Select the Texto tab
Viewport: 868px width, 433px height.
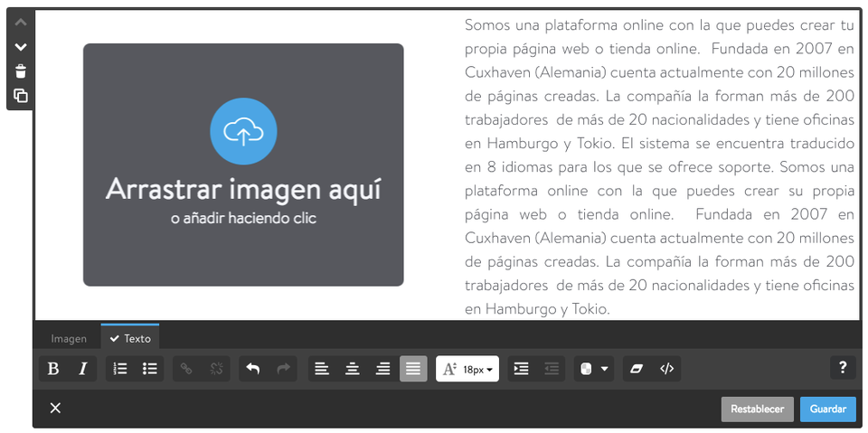[x=130, y=338]
